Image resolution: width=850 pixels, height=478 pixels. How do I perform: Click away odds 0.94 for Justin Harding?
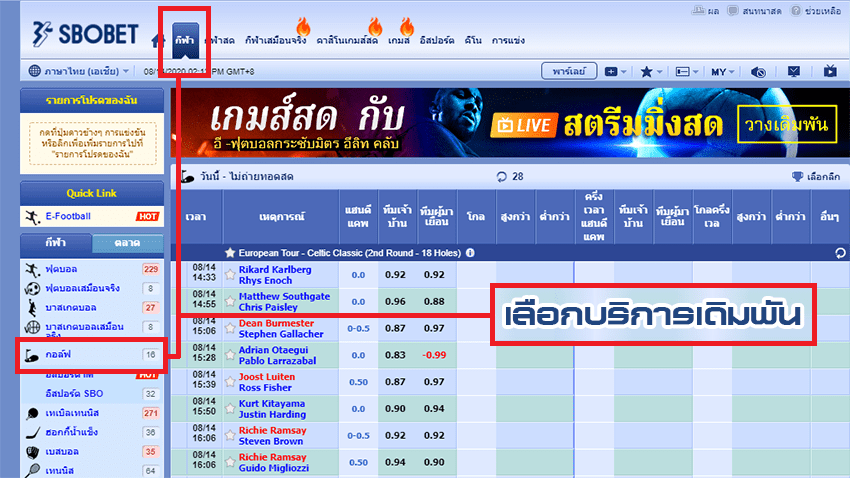tap(434, 409)
